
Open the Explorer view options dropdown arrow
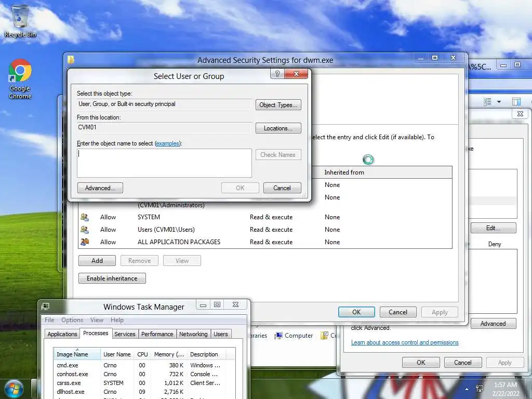pyautogui.click(x=499, y=101)
